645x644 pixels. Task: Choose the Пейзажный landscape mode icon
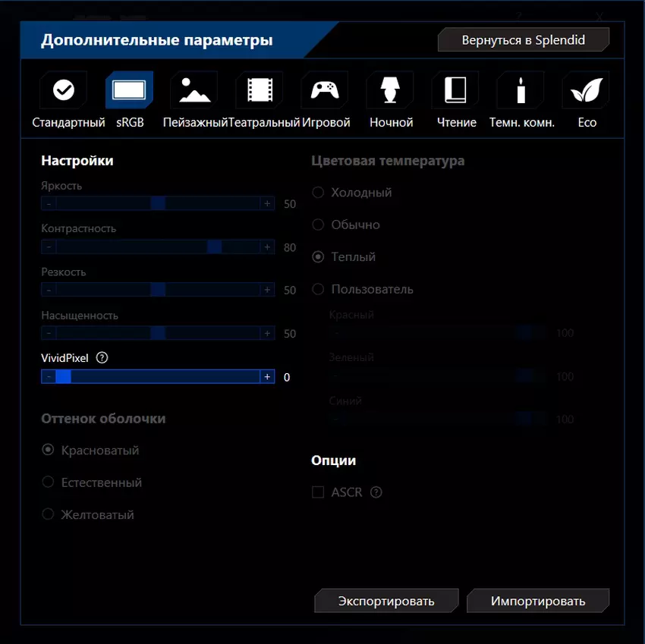[x=195, y=91]
